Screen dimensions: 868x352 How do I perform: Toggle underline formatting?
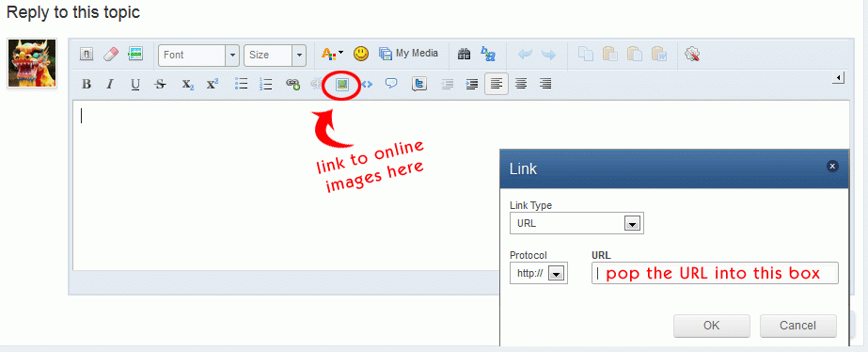(x=135, y=85)
